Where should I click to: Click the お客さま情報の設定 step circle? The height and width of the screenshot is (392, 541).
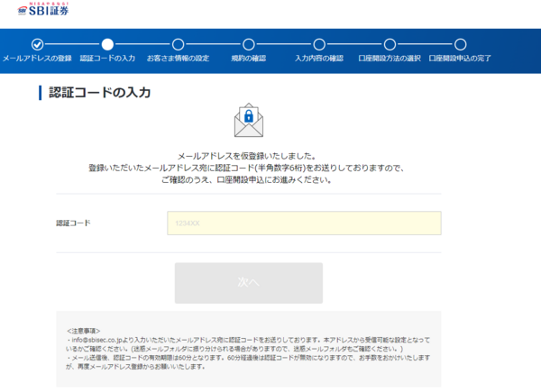(178, 44)
